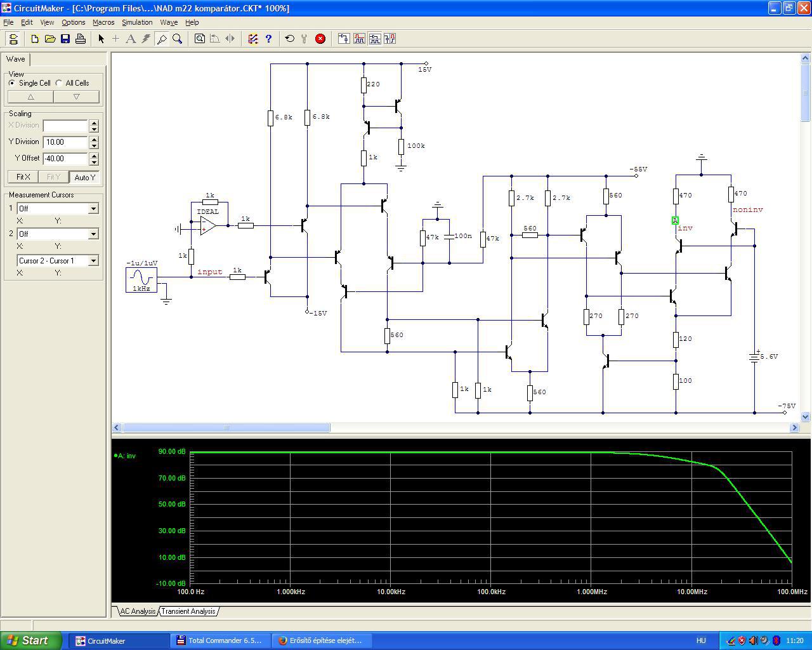Click the Windows Start button
812x650 pixels.
(30, 640)
